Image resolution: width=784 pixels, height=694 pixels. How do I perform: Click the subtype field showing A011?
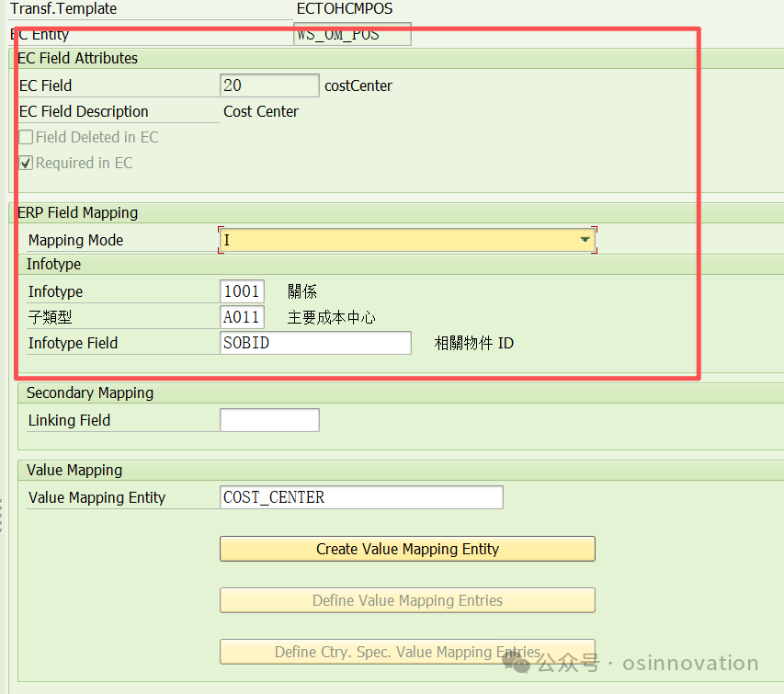point(242,317)
